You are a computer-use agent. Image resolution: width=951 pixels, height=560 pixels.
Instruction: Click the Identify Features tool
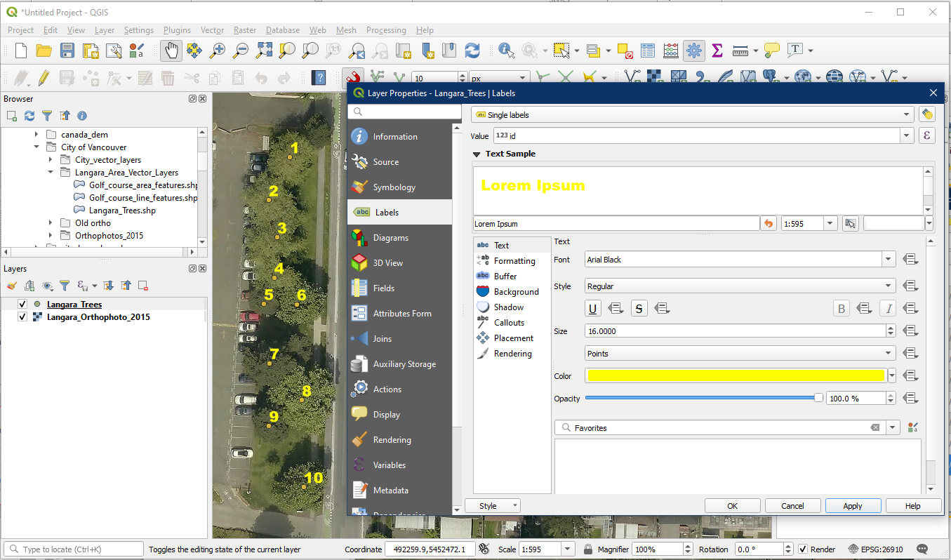(506, 51)
